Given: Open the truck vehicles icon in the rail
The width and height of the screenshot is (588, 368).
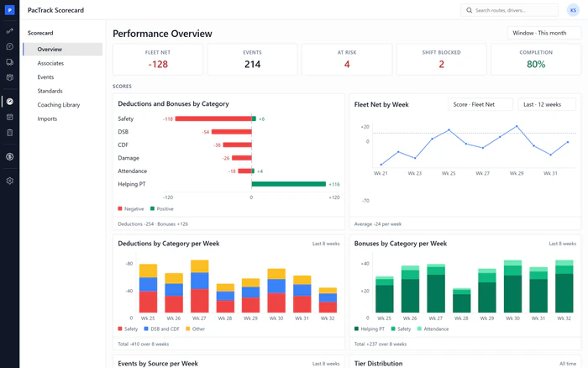Looking at the screenshot, I should click(10, 62).
